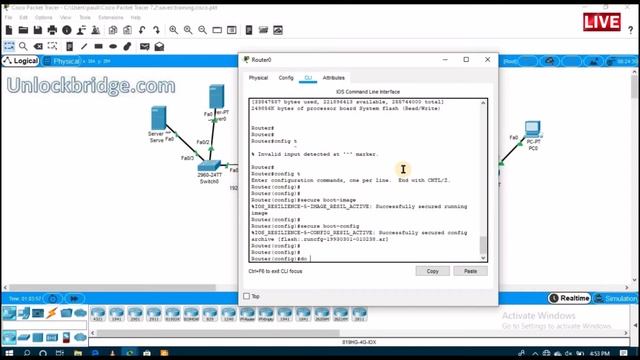640x360 pixels.
Task: Click the New file icon in toolbar
Action: [x=9, y=30]
